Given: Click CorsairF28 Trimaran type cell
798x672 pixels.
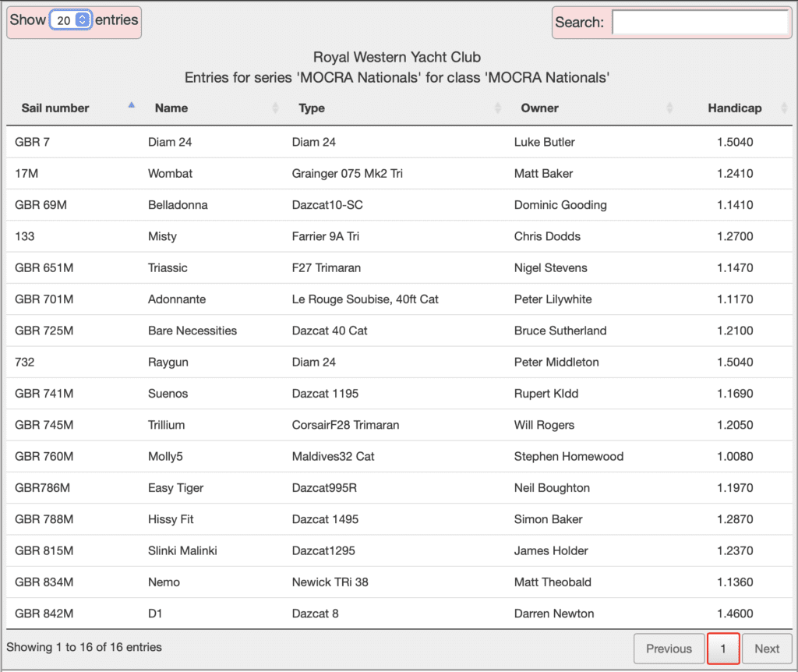Looking at the screenshot, I should 345,425.
